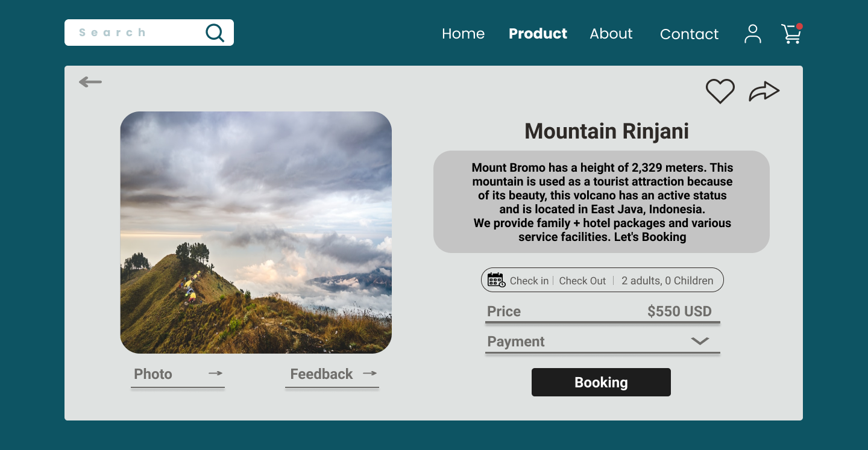Screen dimensions: 868x450
Task: Navigate to the About page
Action: pos(611,34)
